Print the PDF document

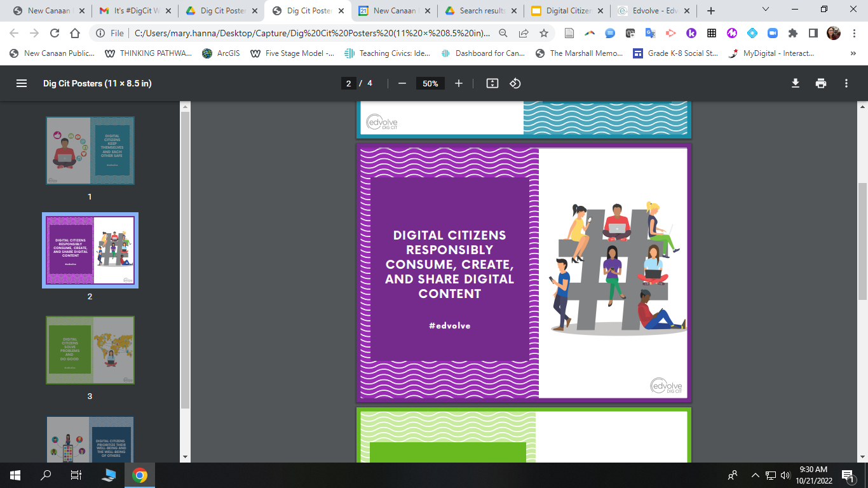821,83
